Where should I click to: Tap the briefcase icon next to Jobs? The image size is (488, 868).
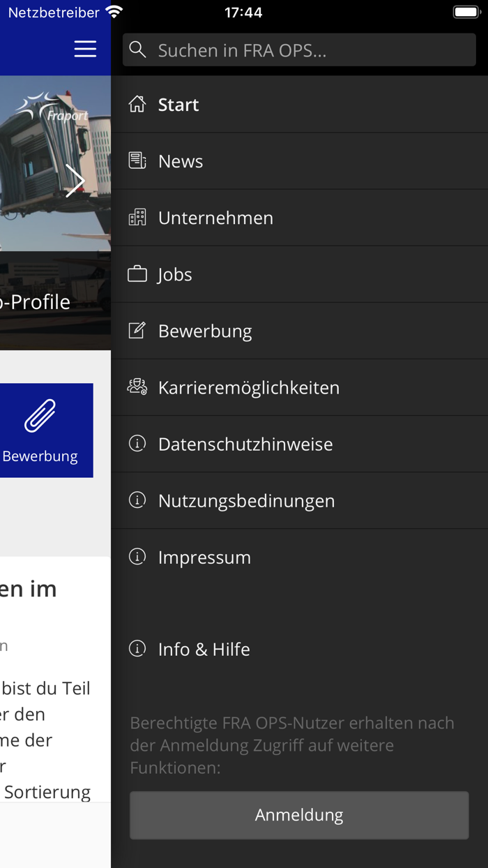(137, 274)
